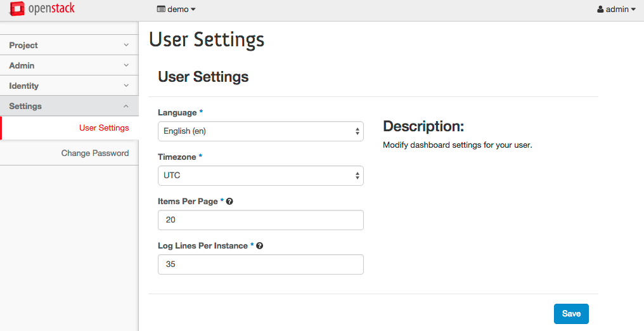Click the OpenStack logo icon
This screenshot has width=644, height=331.
click(17, 9)
